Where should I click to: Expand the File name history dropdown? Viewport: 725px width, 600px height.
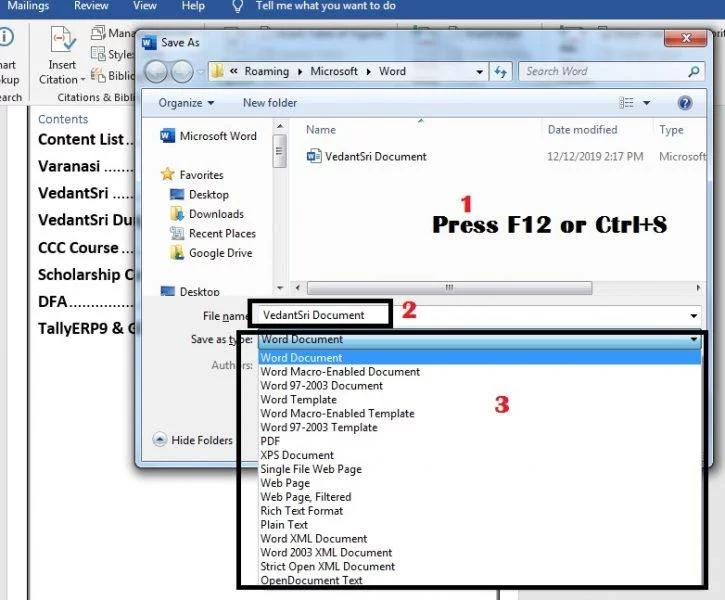click(x=694, y=316)
